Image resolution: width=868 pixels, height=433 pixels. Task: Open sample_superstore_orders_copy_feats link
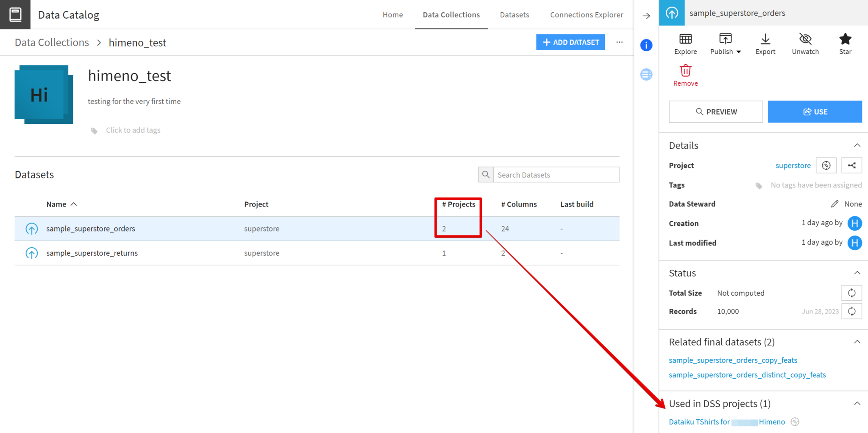(733, 360)
